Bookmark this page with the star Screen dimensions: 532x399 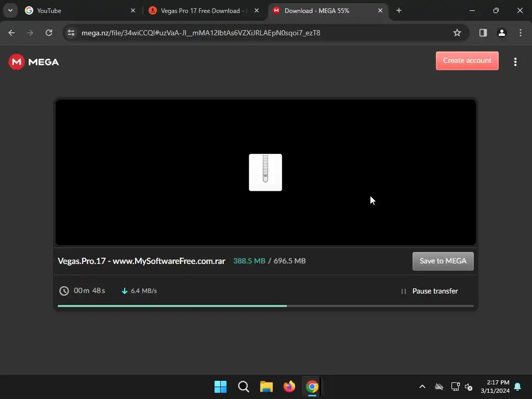[457, 33]
